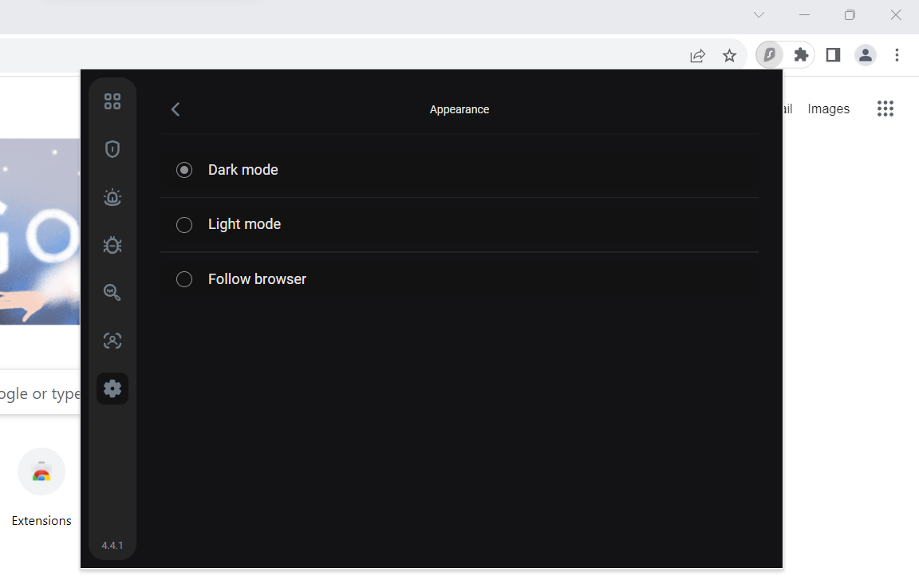
Task: Select the Light mode radio option
Action: [x=184, y=225]
